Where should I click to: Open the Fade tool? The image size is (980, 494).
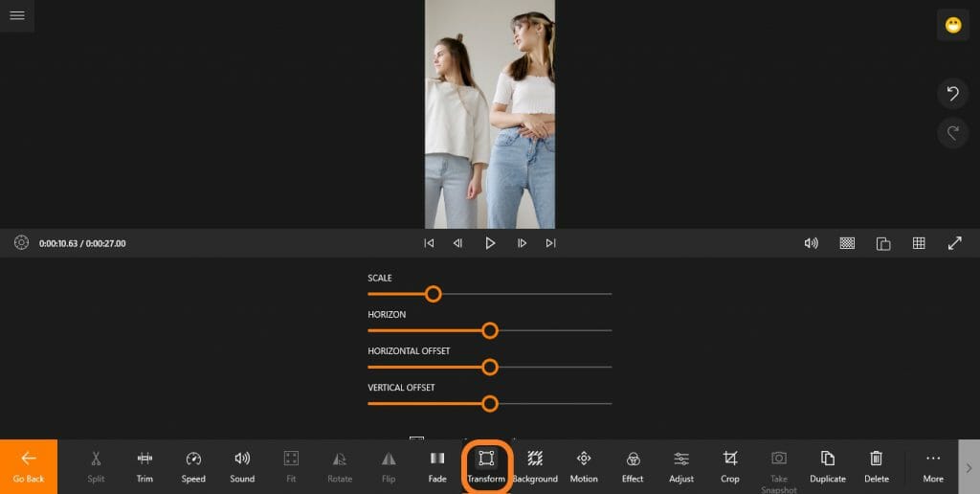click(x=436, y=467)
